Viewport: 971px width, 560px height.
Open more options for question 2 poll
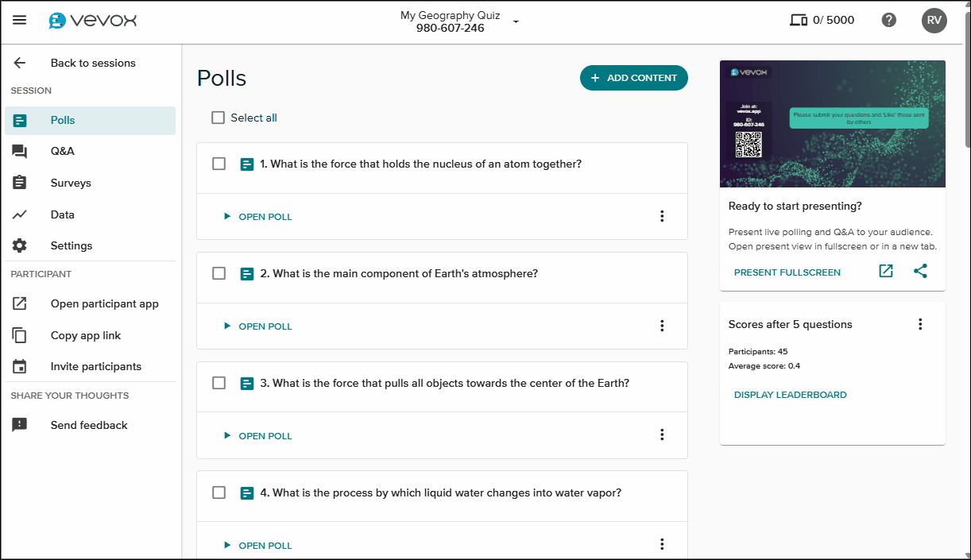pos(662,326)
